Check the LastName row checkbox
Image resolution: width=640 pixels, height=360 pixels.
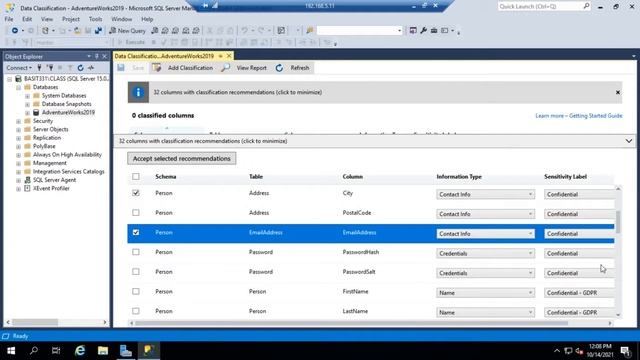pos(136,311)
